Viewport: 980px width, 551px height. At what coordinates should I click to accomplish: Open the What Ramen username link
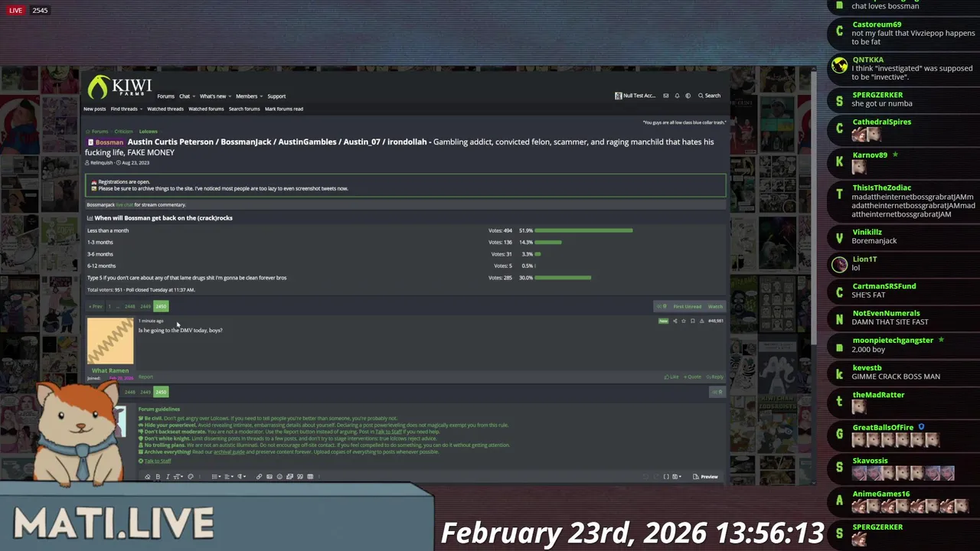tap(110, 371)
